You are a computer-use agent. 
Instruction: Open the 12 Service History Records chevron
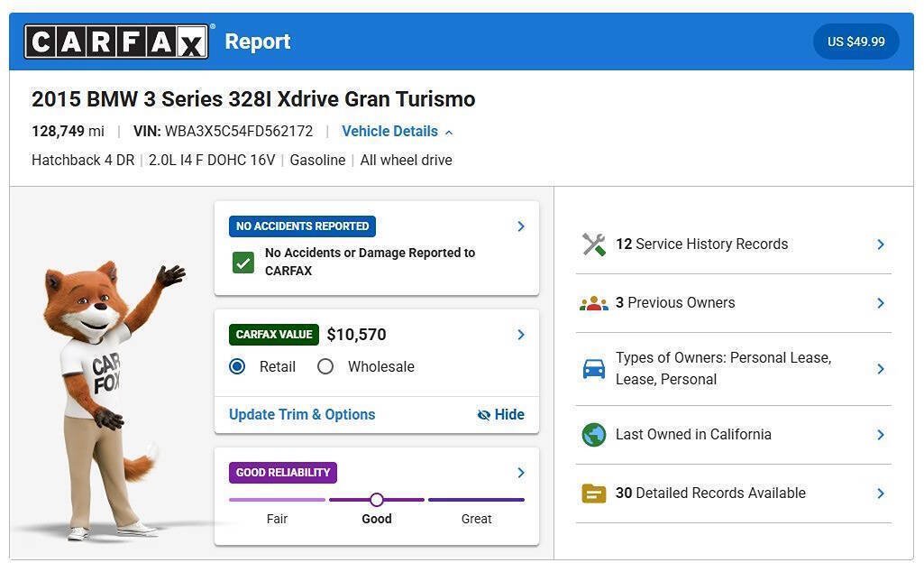881,244
